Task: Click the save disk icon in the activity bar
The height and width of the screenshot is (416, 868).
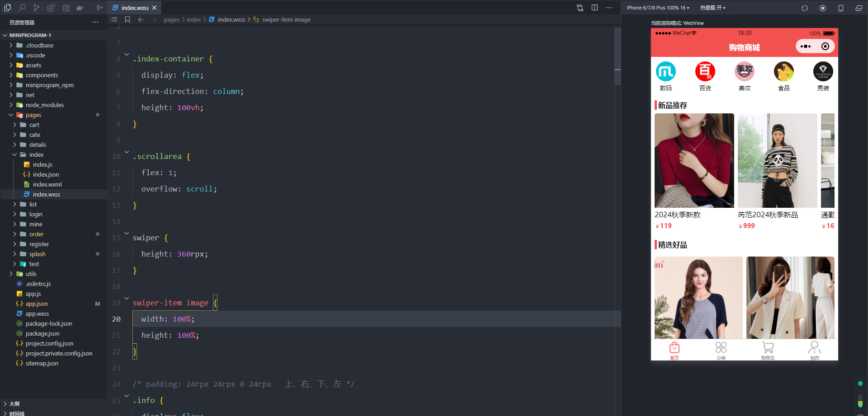Action: (x=66, y=8)
